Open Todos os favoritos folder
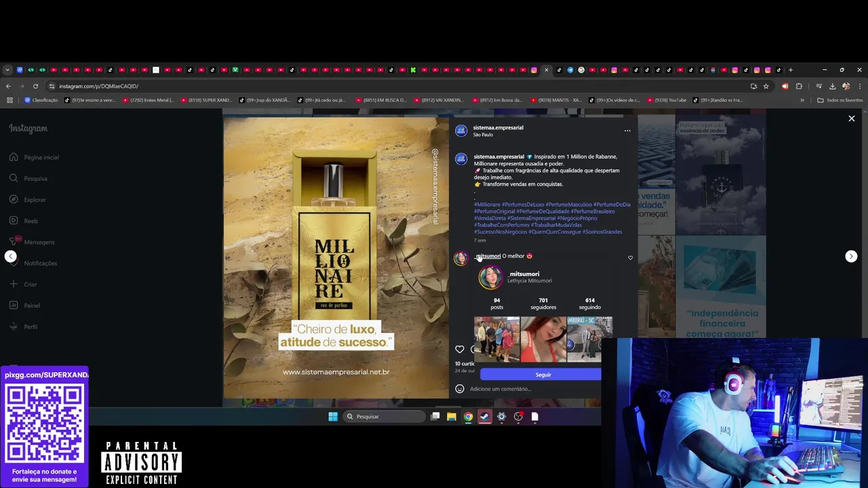This screenshot has height=488, width=868. (x=840, y=100)
